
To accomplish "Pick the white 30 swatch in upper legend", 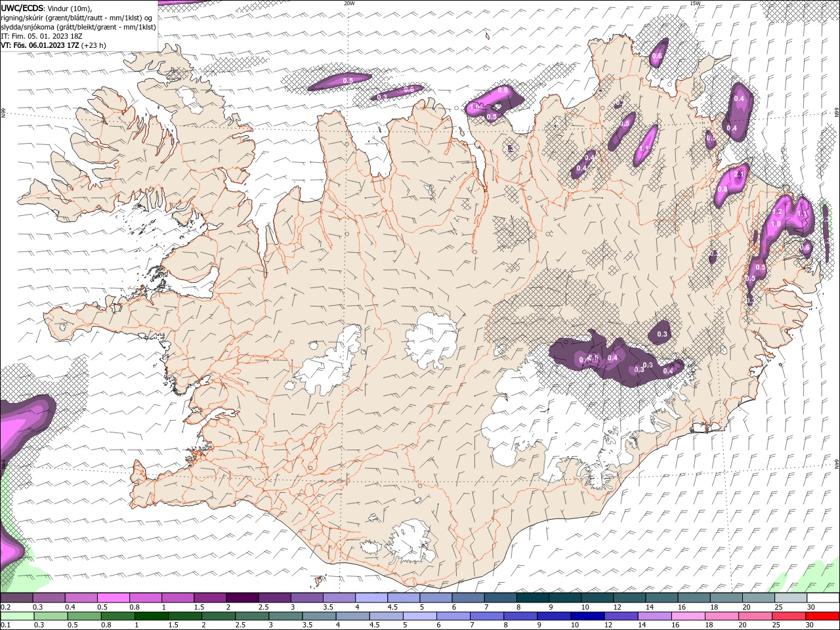I will point(823,598).
